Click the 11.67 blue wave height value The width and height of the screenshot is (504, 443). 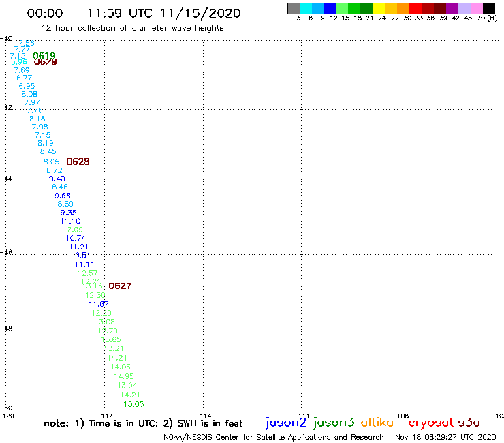99,304
